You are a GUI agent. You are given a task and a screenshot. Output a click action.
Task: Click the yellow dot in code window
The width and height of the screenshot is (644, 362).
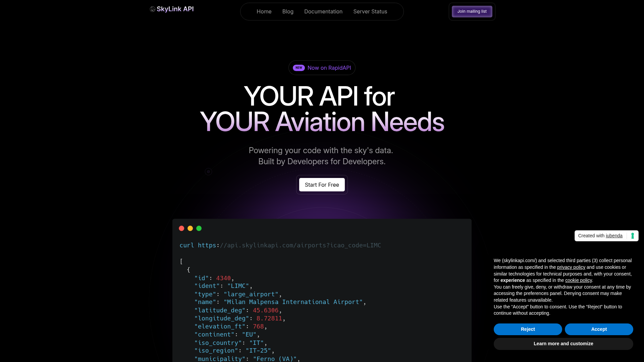coord(190,228)
